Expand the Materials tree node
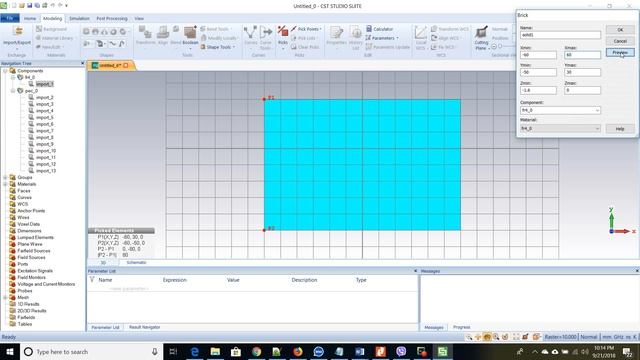640x360 pixels. pos(5,184)
